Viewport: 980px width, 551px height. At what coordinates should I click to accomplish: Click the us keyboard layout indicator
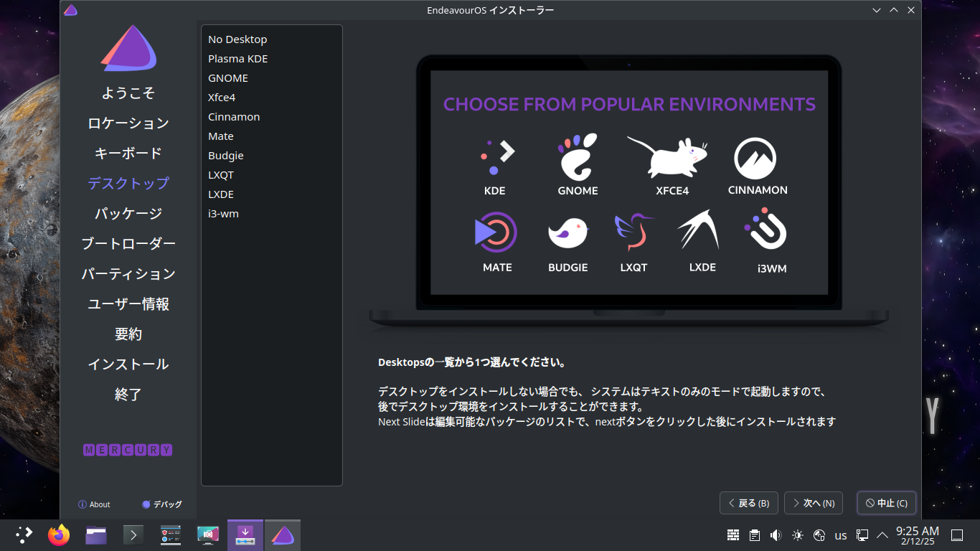point(841,535)
